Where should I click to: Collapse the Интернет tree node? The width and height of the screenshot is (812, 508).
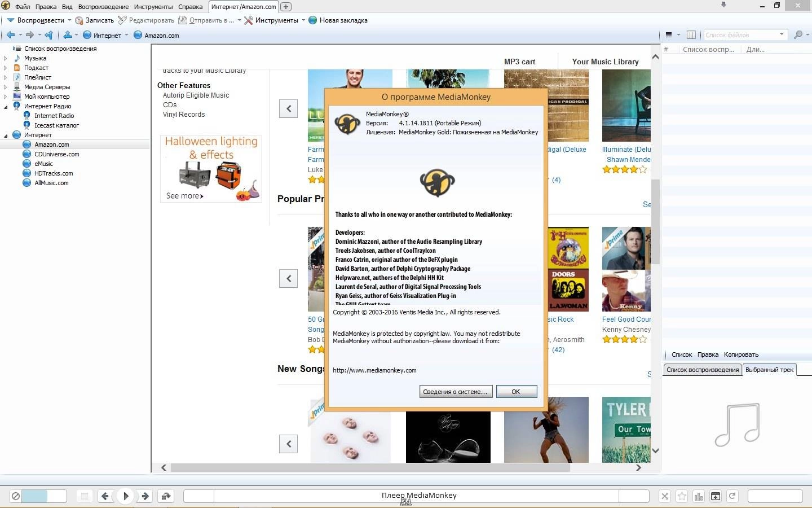tap(6, 135)
